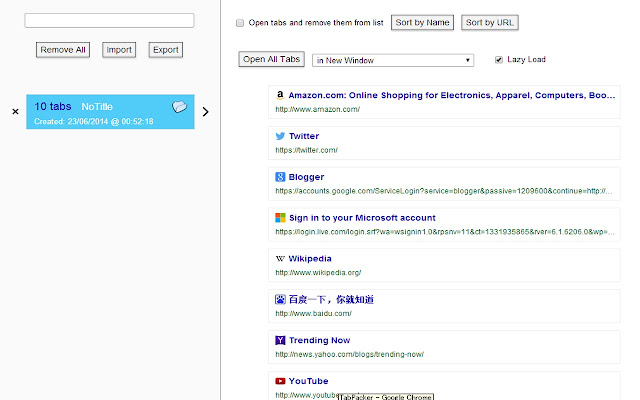Click the accounts.google.com ServiceLogin URL
Image resolution: width=640 pixels, height=400 pixels.
click(x=444, y=191)
